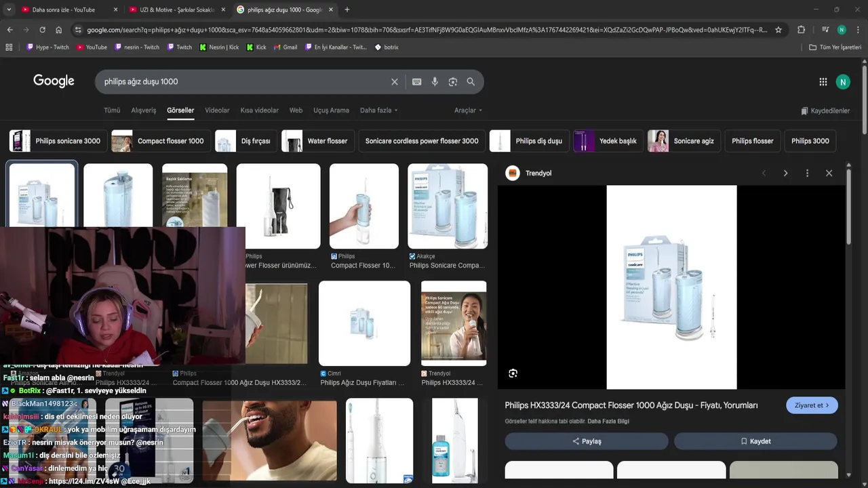This screenshot has width=868, height=488.
Task: Open the Trendyol source link in preview
Action: [x=530, y=174]
